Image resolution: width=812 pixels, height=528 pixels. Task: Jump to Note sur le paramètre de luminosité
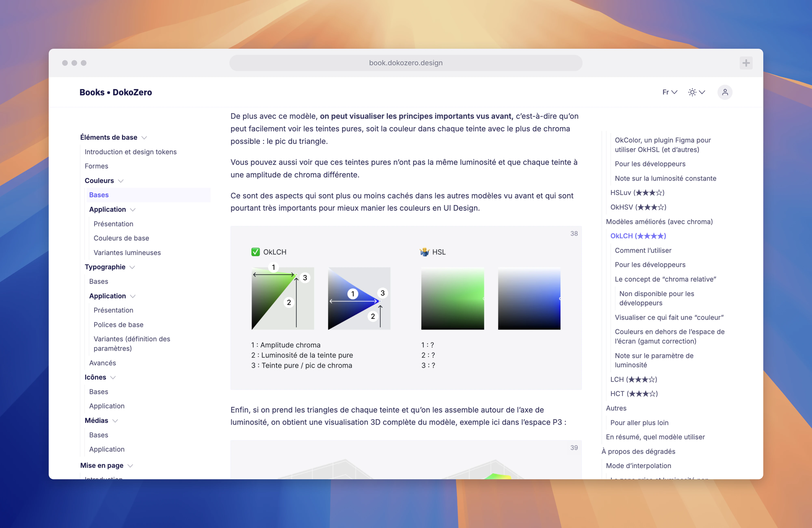pyautogui.click(x=654, y=360)
